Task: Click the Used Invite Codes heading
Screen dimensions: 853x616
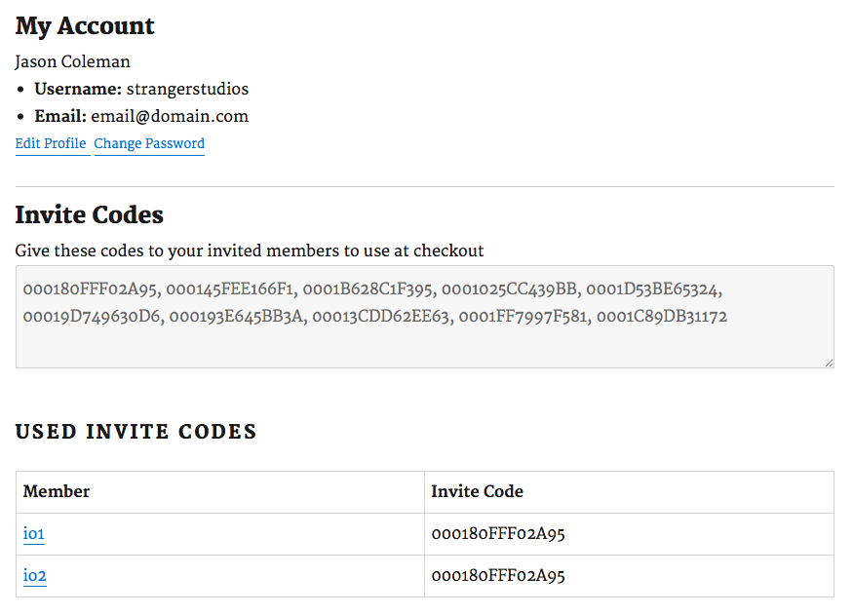Action: [x=136, y=432]
